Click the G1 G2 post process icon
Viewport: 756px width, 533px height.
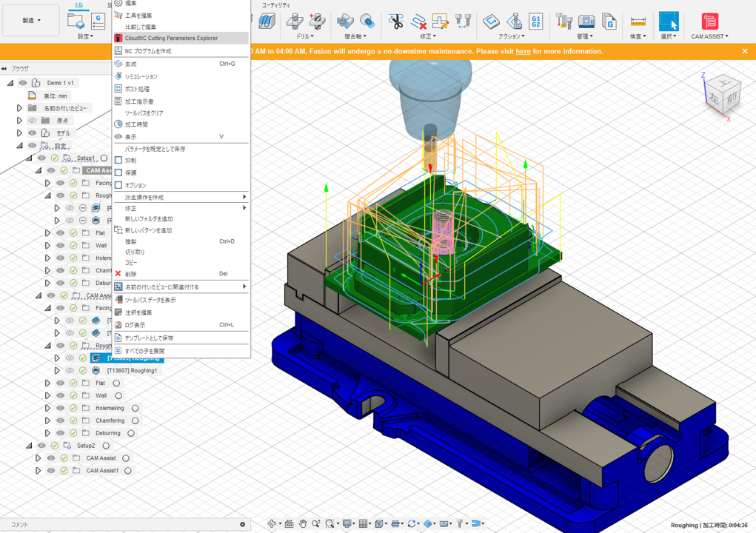pyautogui.click(x=535, y=21)
